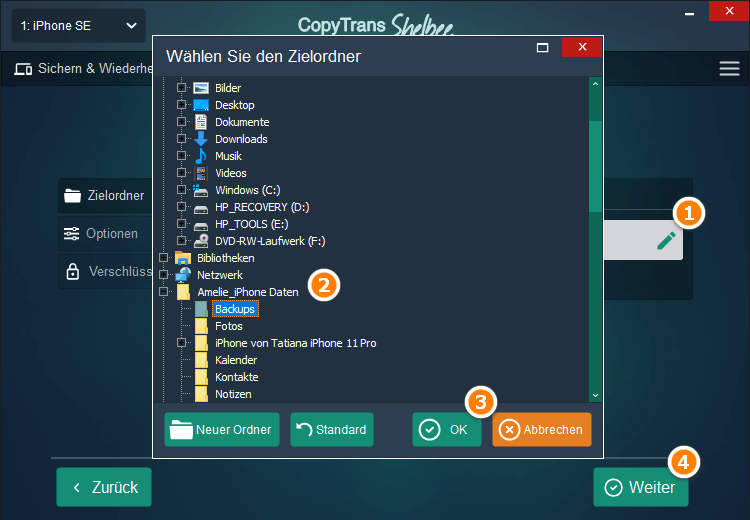Screen dimensions: 750x520
Task: Select the DVD-RW-Laufwerk disc icon
Action: [201, 241]
